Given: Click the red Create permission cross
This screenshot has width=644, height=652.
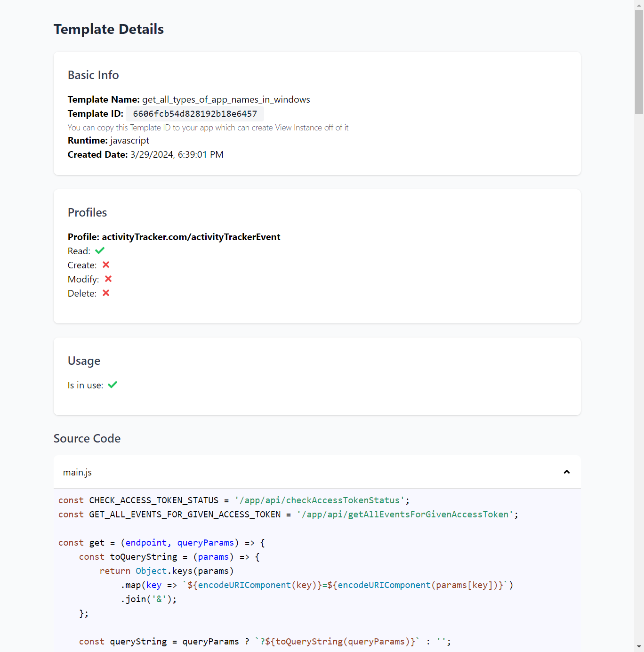Looking at the screenshot, I should coord(106,265).
